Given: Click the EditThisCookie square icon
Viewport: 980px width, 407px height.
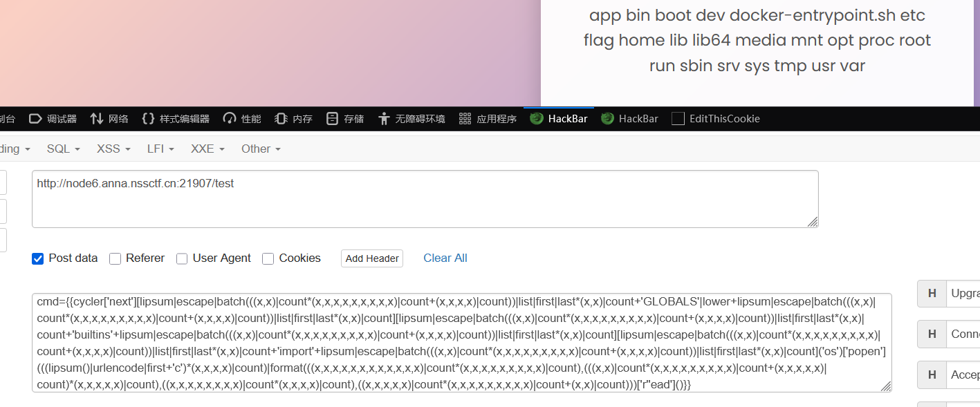Looking at the screenshot, I should [x=678, y=119].
